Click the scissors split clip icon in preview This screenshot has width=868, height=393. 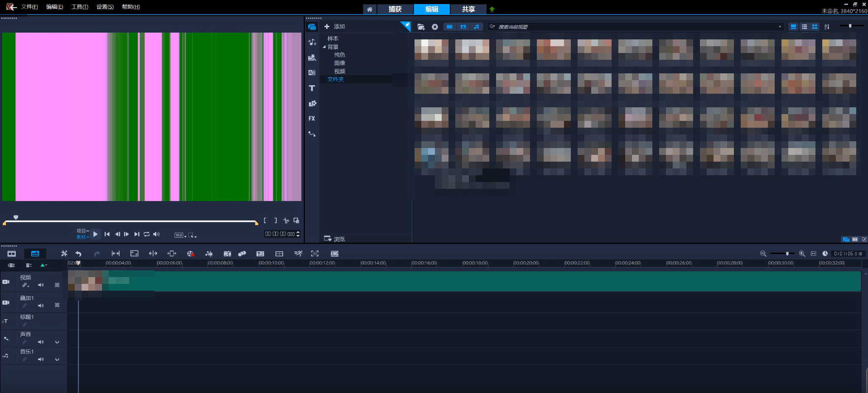point(286,220)
